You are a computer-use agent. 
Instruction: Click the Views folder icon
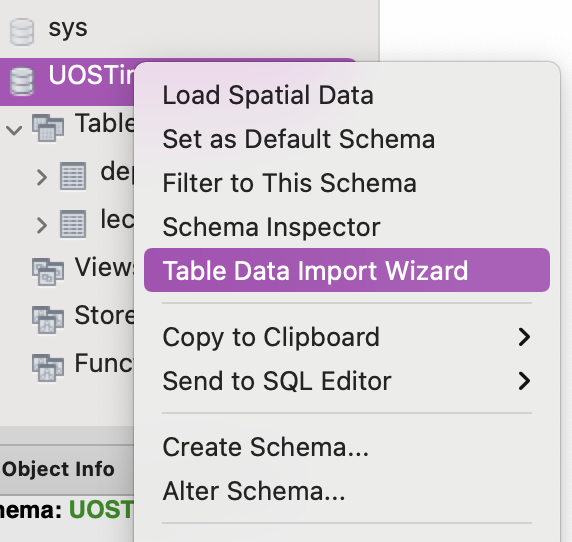click(48, 272)
